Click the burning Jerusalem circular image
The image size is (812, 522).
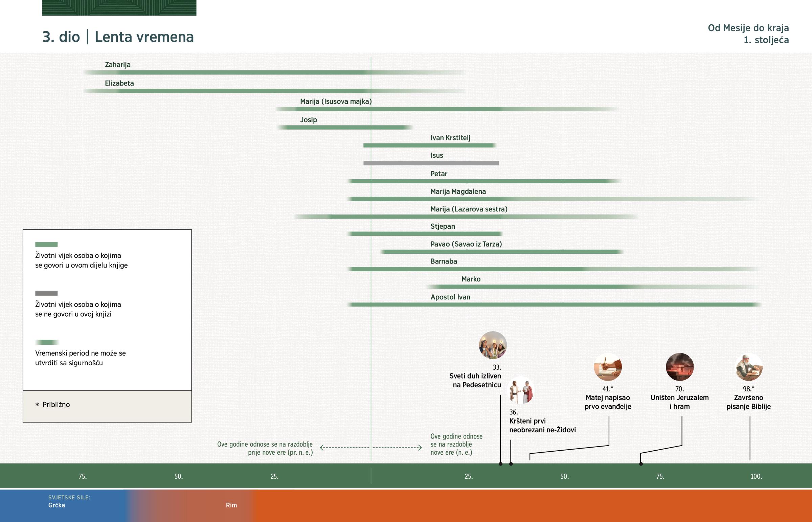pyautogui.click(x=679, y=367)
